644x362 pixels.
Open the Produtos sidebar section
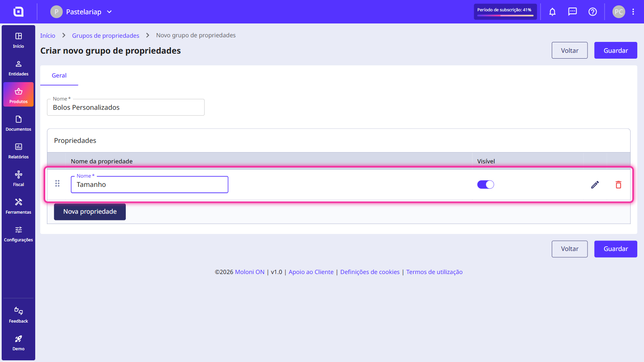click(18, 94)
